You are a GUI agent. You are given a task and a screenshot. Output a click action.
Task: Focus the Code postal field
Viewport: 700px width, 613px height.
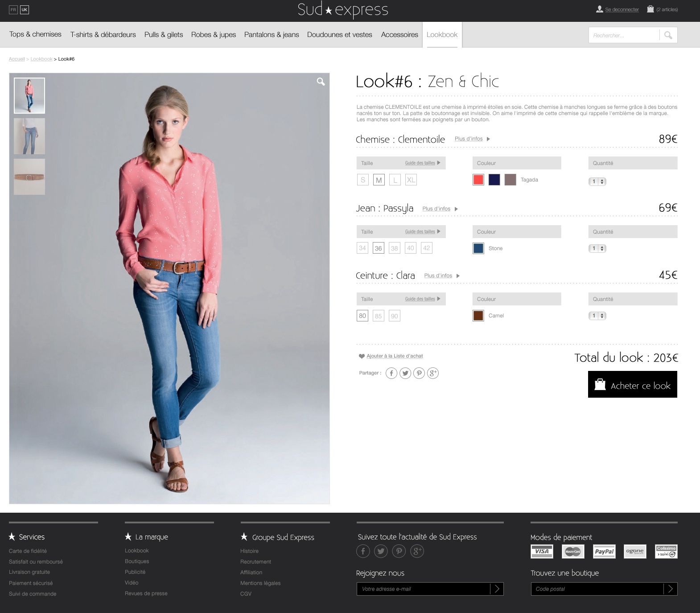tap(597, 589)
